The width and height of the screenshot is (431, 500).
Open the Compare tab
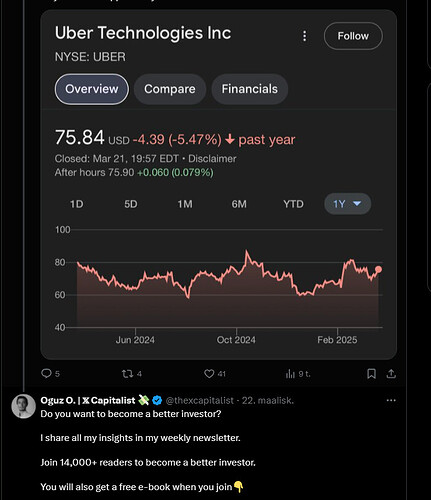point(170,89)
